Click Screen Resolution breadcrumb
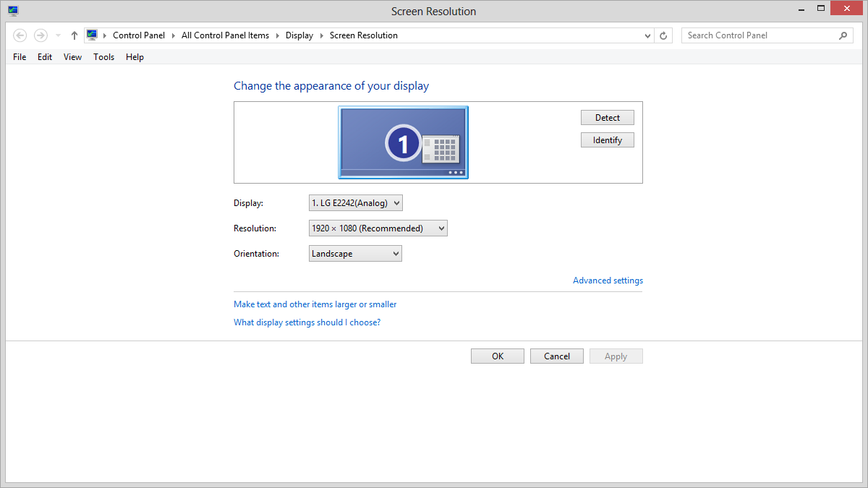 click(364, 35)
